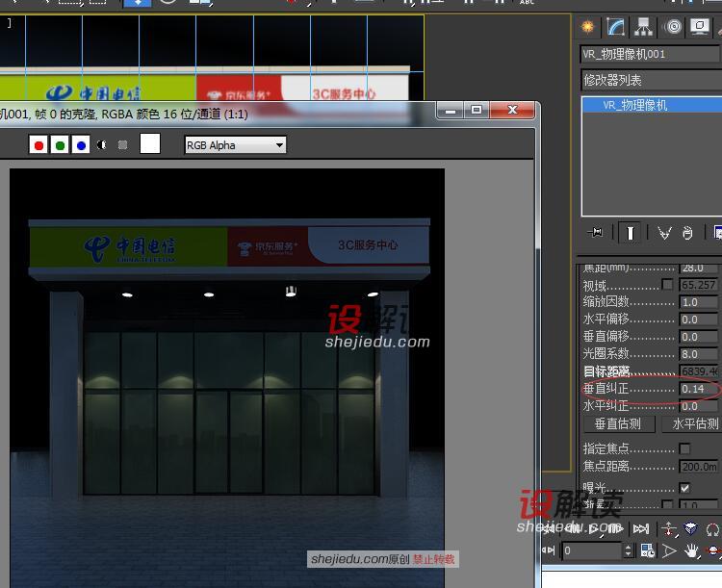722x588 pixels.
Task: Open the RGB Alpha channel dropdown
Action: tap(235, 145)
